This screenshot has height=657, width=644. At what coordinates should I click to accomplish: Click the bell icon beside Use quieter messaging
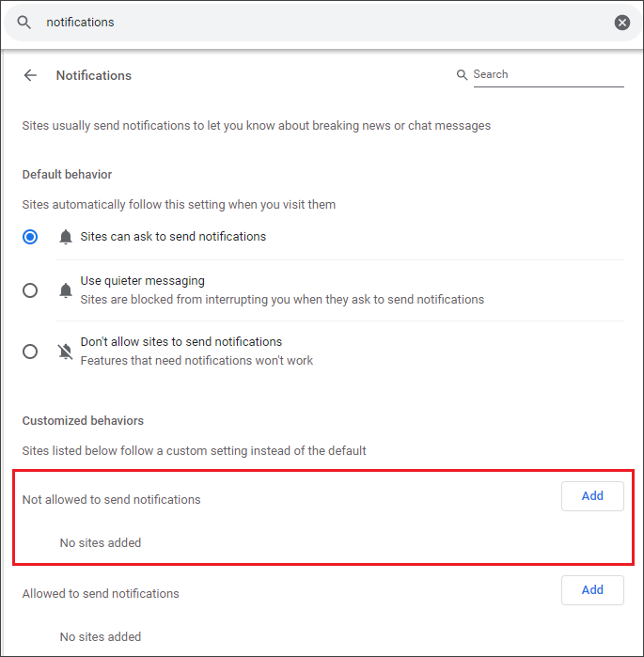point(66,289)
